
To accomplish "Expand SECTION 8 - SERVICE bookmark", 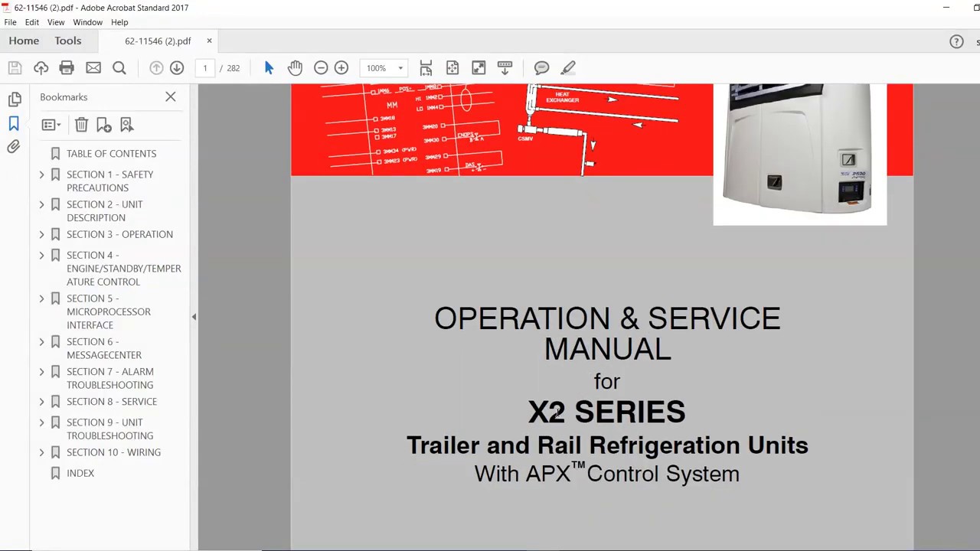I will pos(42,402).
